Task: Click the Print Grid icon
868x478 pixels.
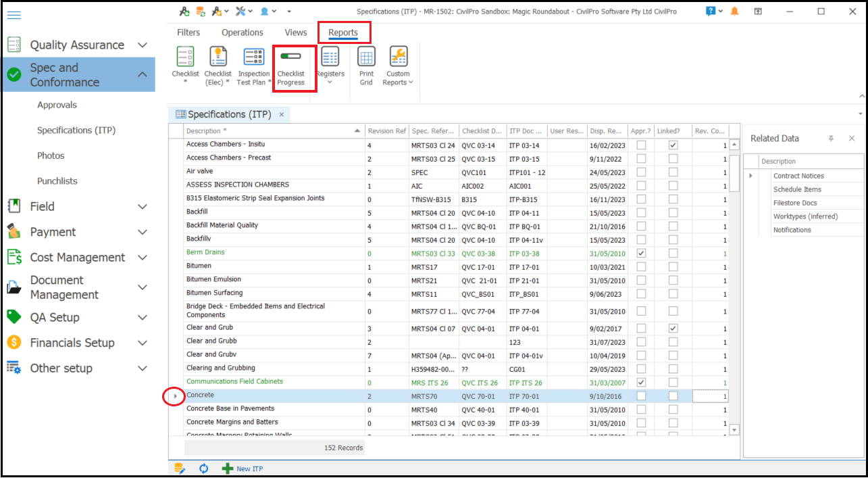Action: click(366, 57)
